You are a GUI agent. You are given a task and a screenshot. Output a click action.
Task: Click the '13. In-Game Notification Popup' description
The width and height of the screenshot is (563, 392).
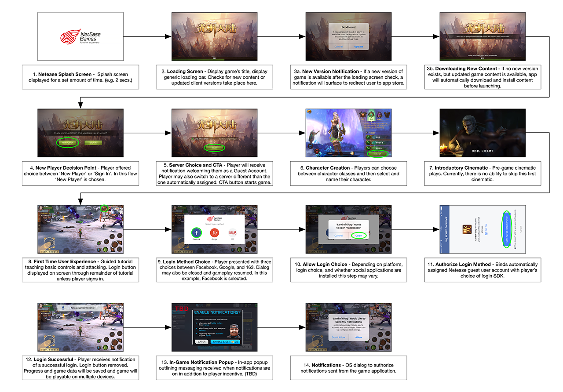[x=214, y=368]
